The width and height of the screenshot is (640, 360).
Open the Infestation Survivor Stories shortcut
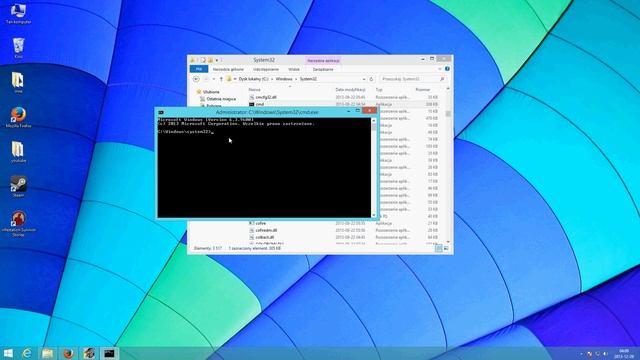[18, 224]
